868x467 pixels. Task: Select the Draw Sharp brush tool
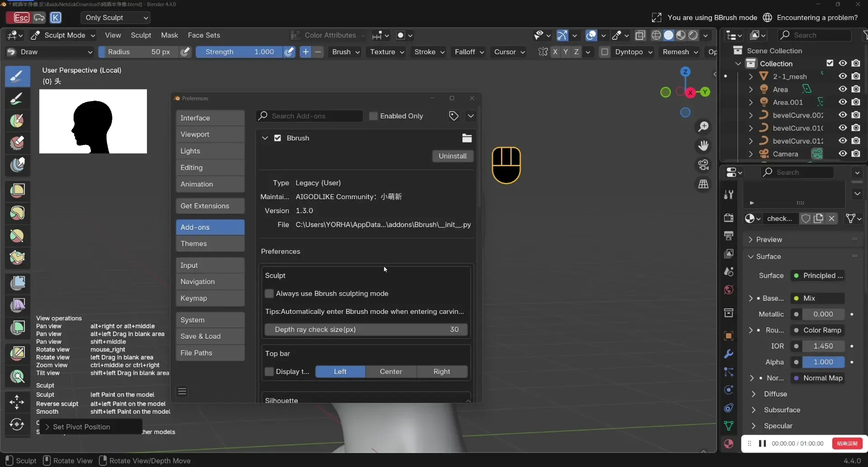point(17,98)
